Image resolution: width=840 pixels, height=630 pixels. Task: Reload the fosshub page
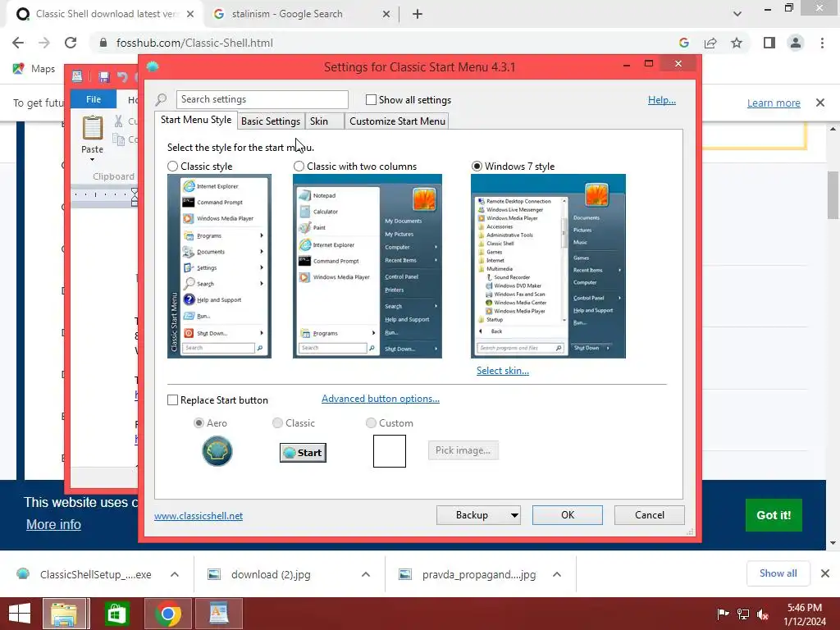71,43
